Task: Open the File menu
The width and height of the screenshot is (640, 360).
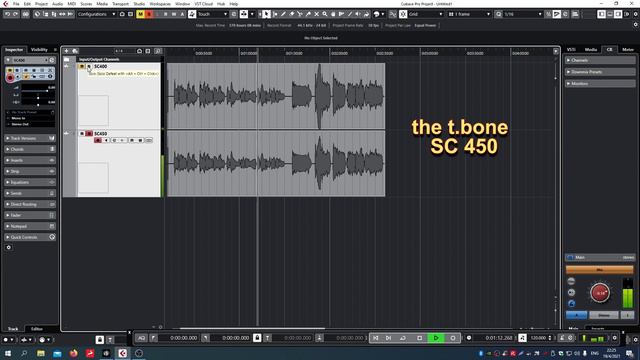Action: pos(16,4)
